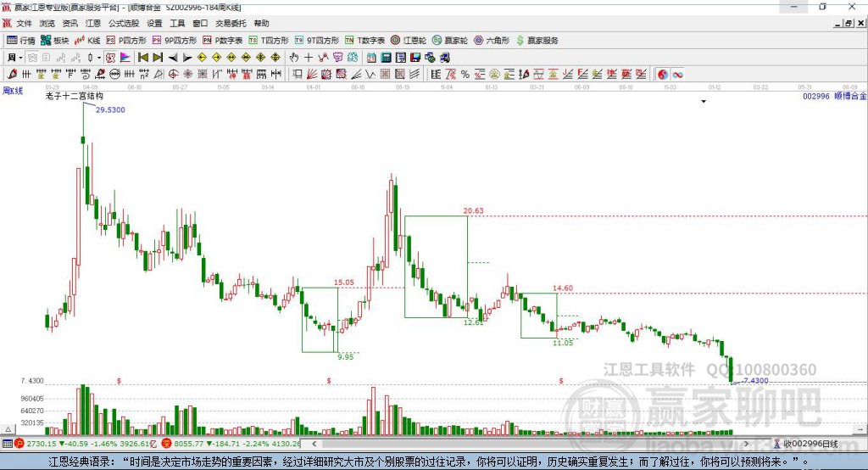Open the 行情 quotes toolbar button
This screenshot has width=868, height=470.
click(x=20, y=41)
